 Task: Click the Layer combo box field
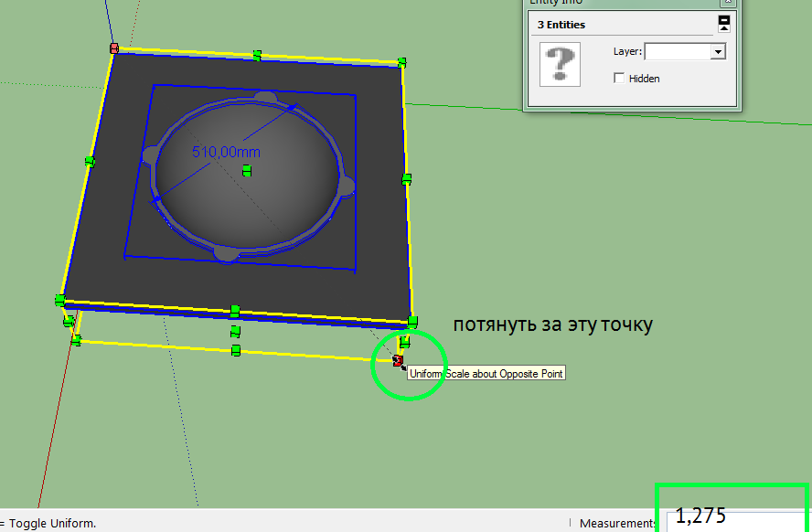tap(677, 52)
